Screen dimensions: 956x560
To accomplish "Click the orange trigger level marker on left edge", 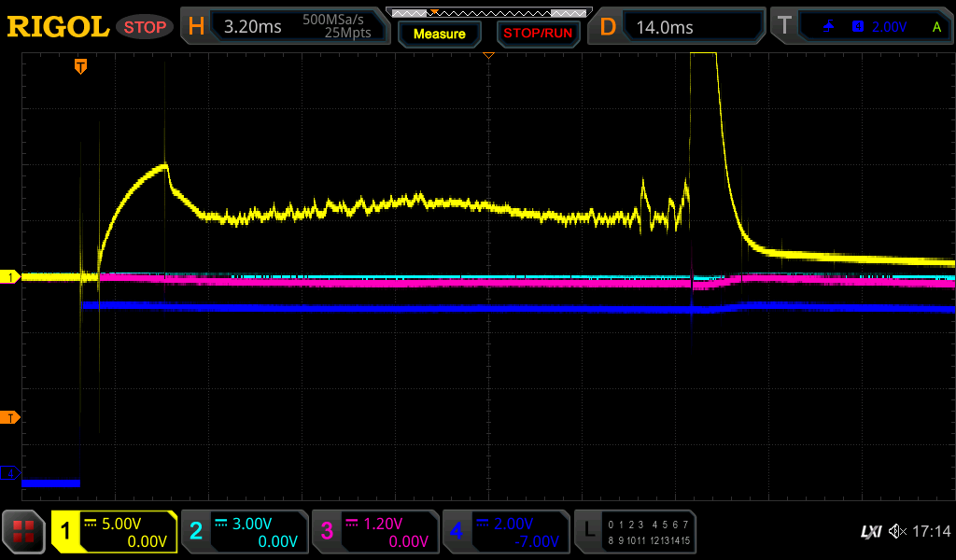I will 11,417.
